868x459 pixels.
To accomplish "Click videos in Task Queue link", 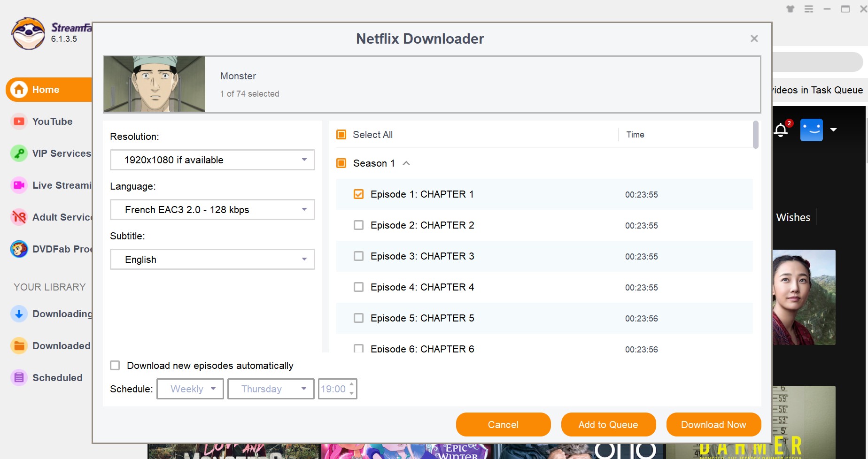I will point(818,90).
